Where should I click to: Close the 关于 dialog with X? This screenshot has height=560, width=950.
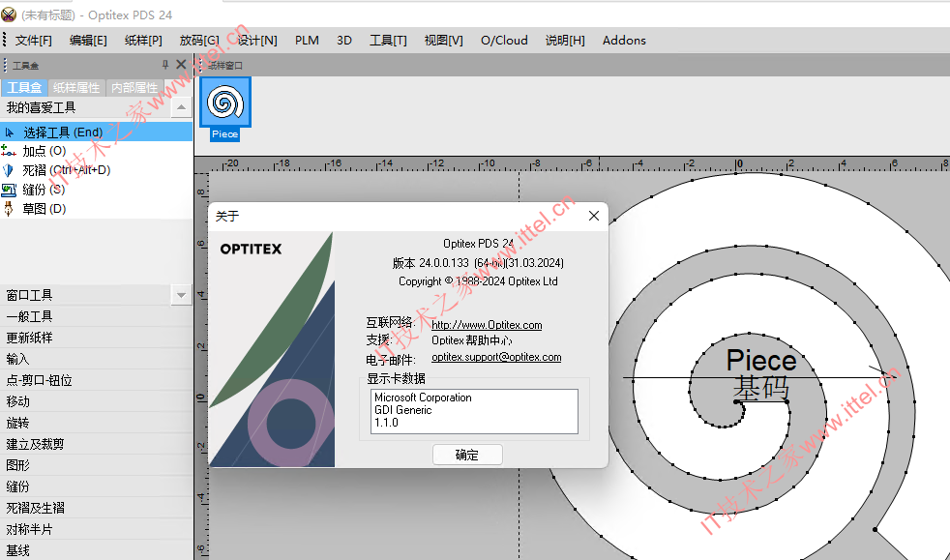pyautogui.click(x=594, y=216)
